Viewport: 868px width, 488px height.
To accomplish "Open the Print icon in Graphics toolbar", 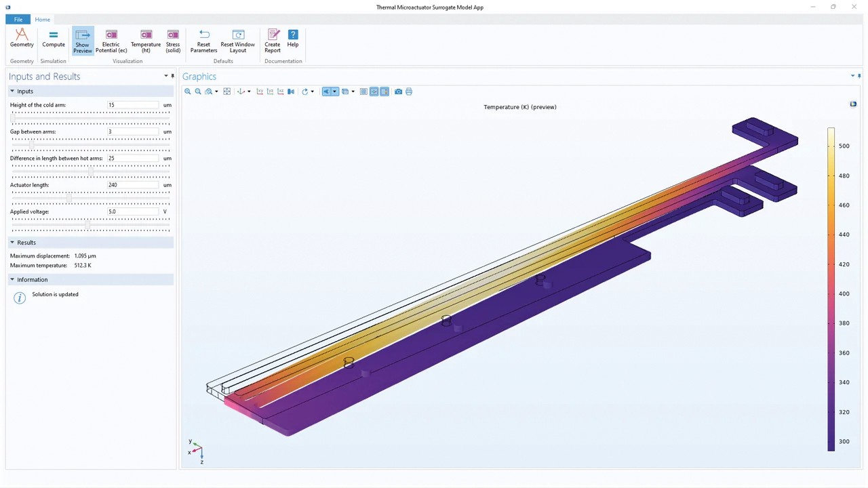I will tap(409, 91).
